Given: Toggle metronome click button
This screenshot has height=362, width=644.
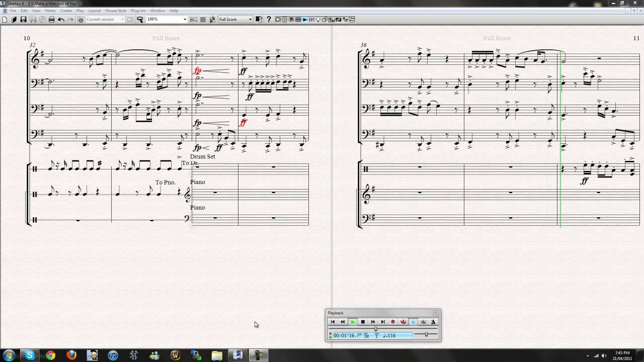Looking at the screenshot, I should click(433, 322).
